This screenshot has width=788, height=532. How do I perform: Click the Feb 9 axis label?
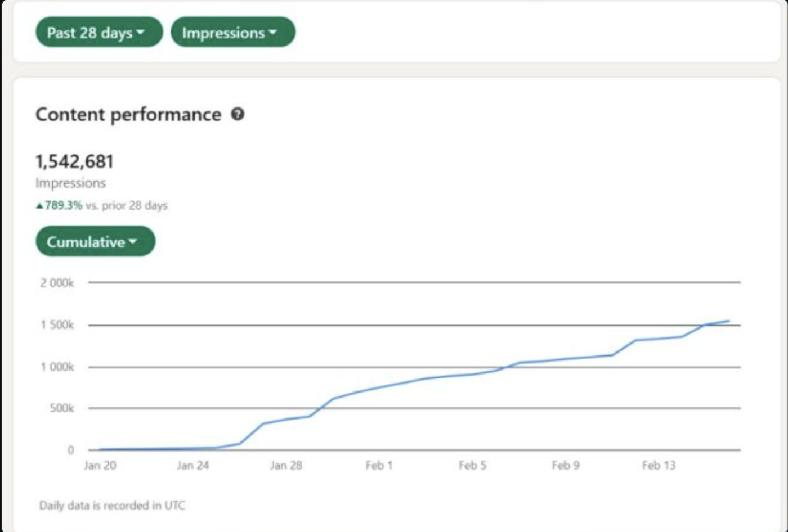(x=565, y=466)
